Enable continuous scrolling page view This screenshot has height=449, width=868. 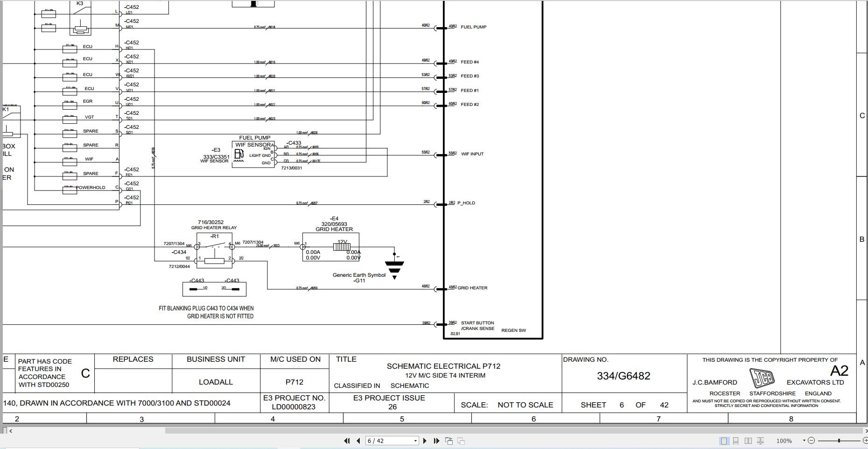[735, 441]
